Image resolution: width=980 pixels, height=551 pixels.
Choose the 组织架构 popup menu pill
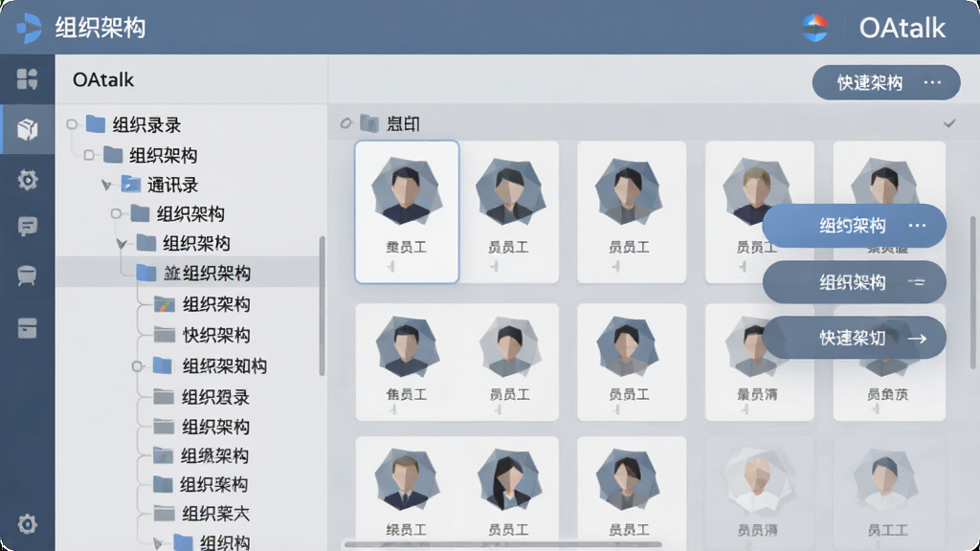pyautogui.click(x=854, y=282)
